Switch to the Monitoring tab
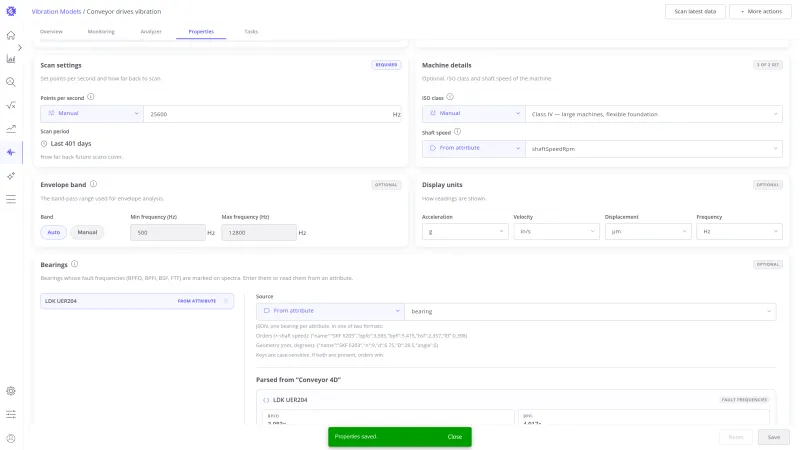This screenshot has width=800, height=450. 101,32
